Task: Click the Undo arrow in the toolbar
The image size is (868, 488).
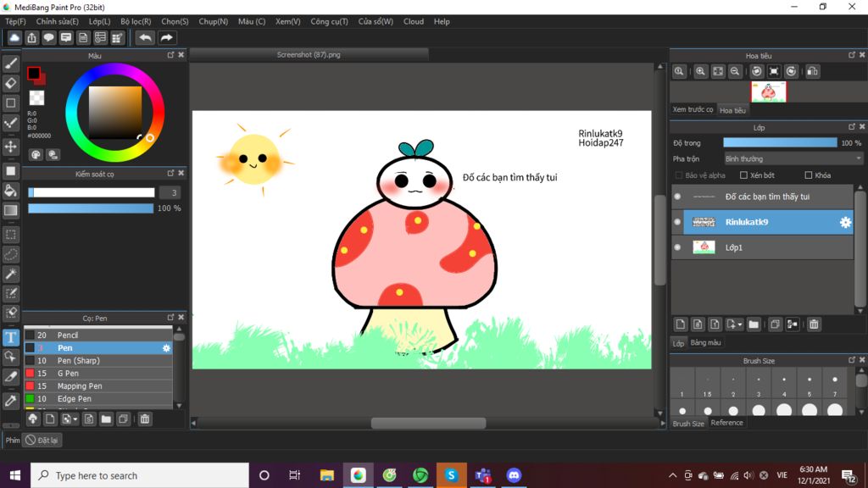Action: pos(145,37)
